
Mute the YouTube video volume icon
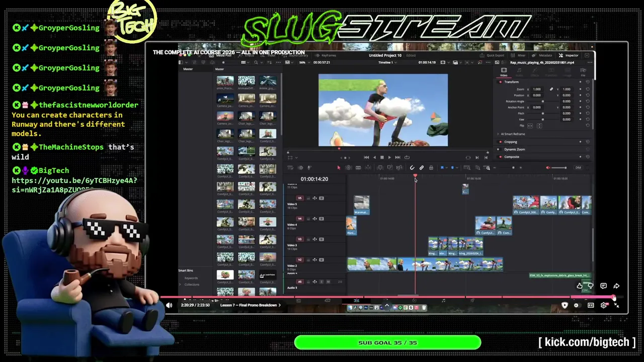169,305
